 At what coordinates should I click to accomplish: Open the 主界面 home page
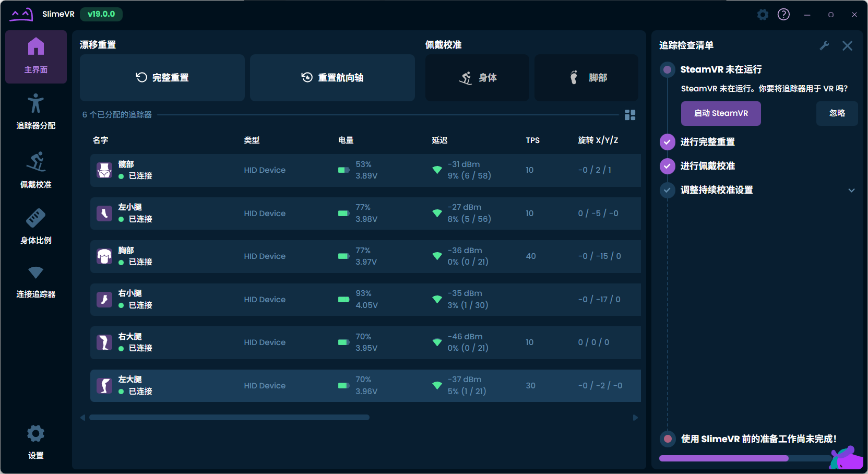click(36, 57)
